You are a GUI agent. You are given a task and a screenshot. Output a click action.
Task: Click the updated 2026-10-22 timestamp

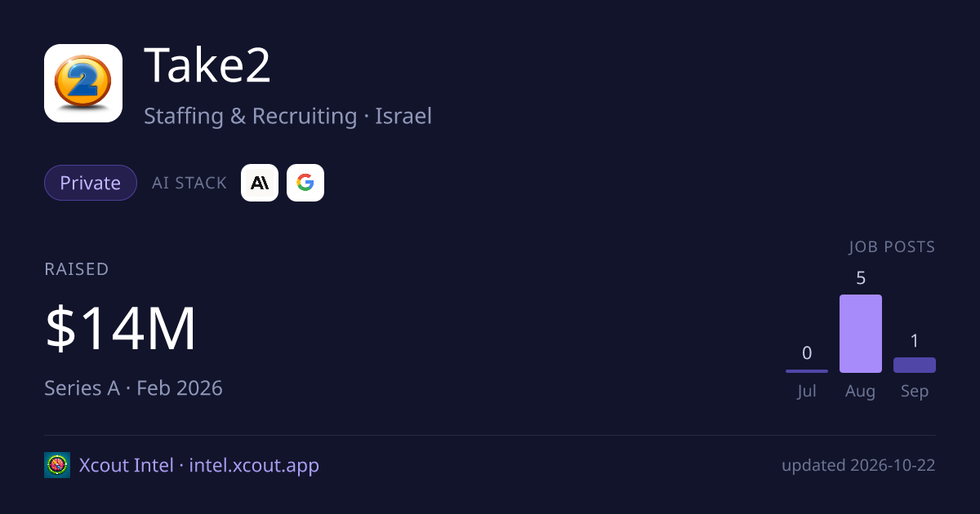(x=858, y=466)
